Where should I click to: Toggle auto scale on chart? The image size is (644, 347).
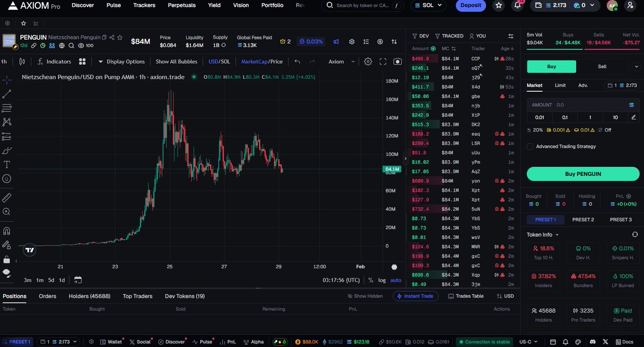click(396, 280)
